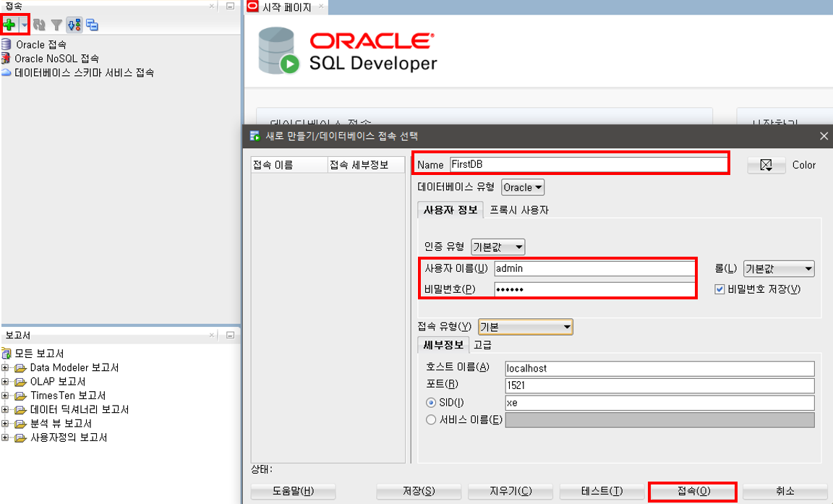Expand OLAP 보고서 folder
The height and width of the screenshot is (504, 833).
click(x=5, y=381)
